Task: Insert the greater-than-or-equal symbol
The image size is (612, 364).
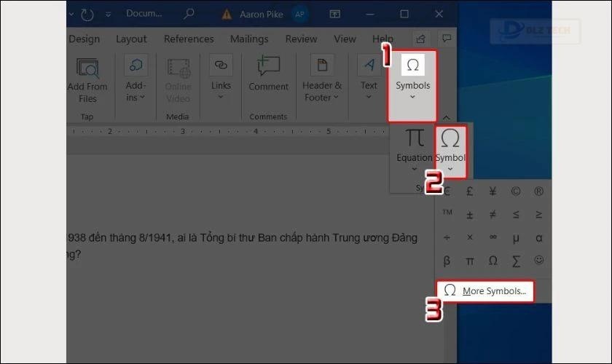Action: 538,215
